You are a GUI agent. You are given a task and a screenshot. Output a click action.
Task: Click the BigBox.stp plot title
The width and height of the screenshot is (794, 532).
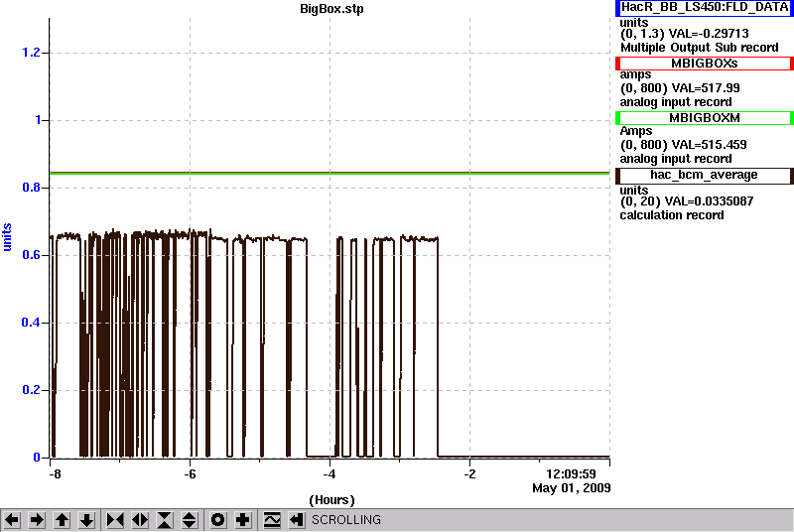point(331,9)
